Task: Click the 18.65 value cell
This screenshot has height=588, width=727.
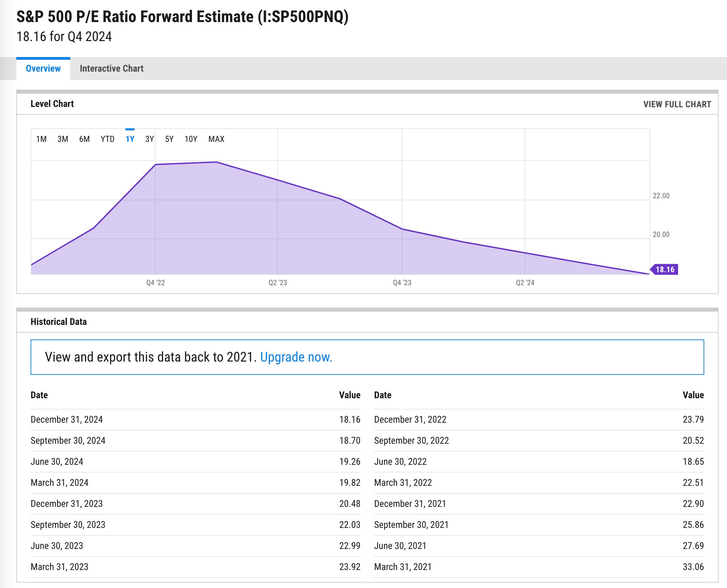Action: [693, 462]
